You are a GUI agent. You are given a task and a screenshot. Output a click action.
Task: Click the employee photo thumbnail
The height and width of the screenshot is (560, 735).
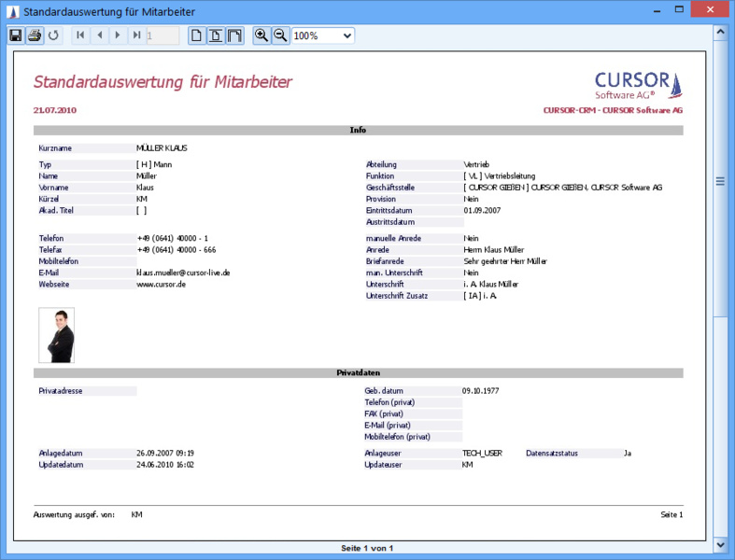tap(56, 335)
